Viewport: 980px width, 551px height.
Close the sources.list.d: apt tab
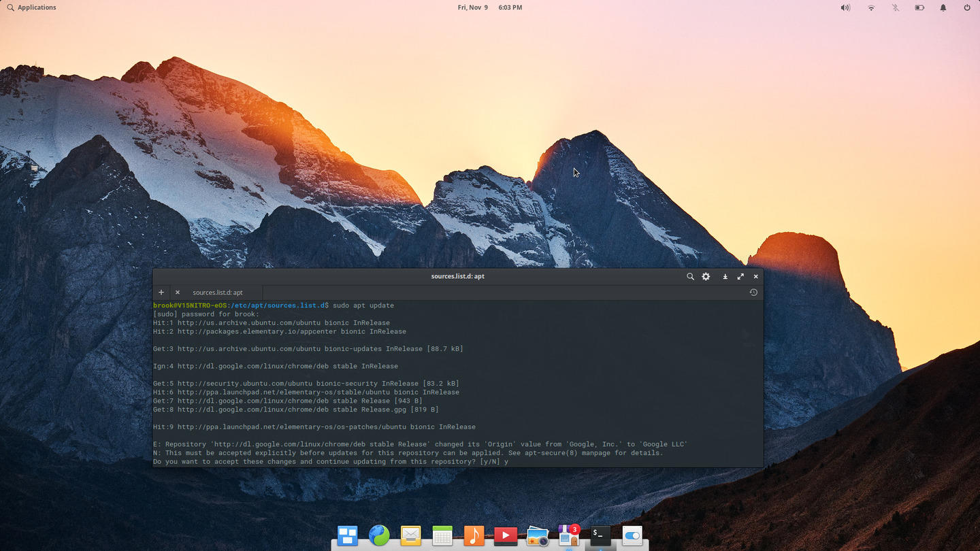[178, 293]
